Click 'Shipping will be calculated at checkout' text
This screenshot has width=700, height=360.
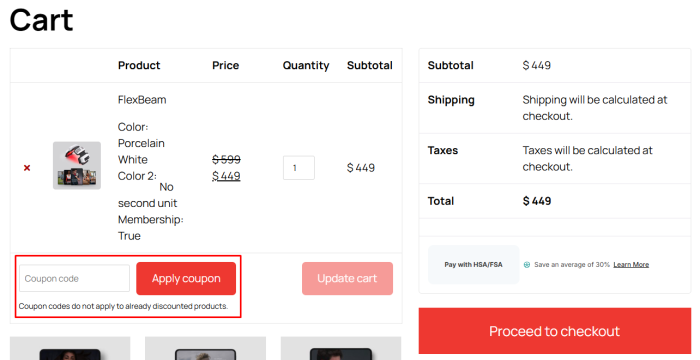[595, 108]
